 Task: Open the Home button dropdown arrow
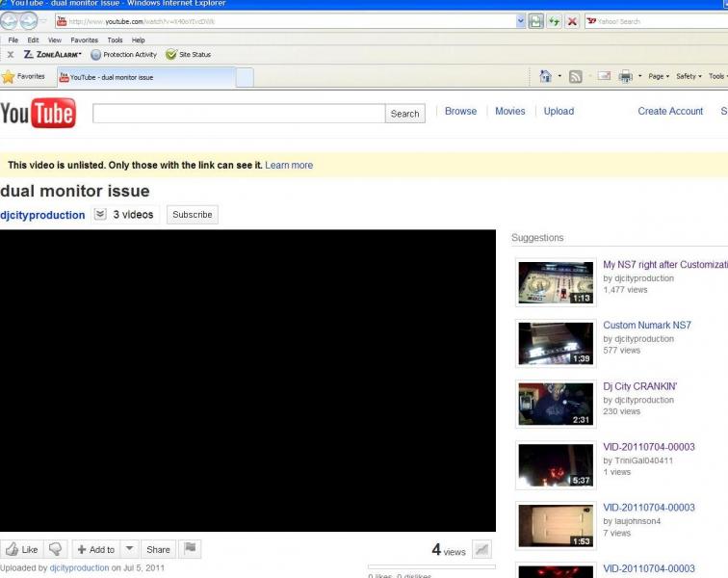[559, 76]
